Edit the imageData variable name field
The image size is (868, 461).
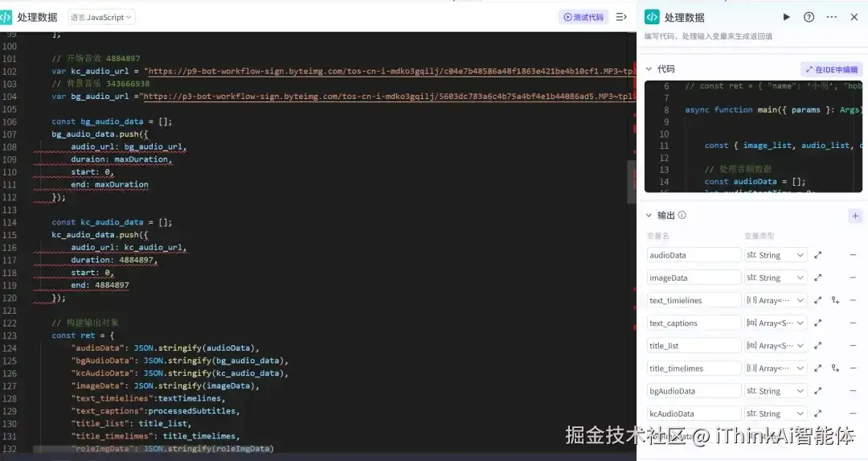(x=694, y=278)
